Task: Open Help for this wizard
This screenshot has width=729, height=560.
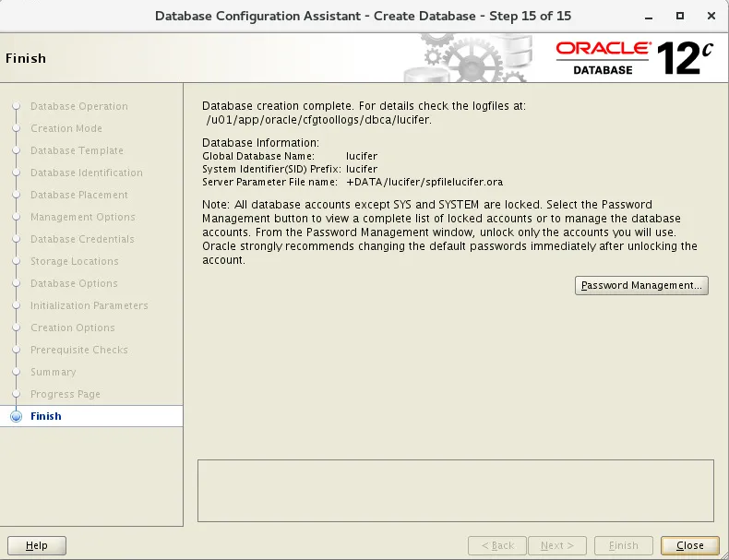Action: coord(37,545)
